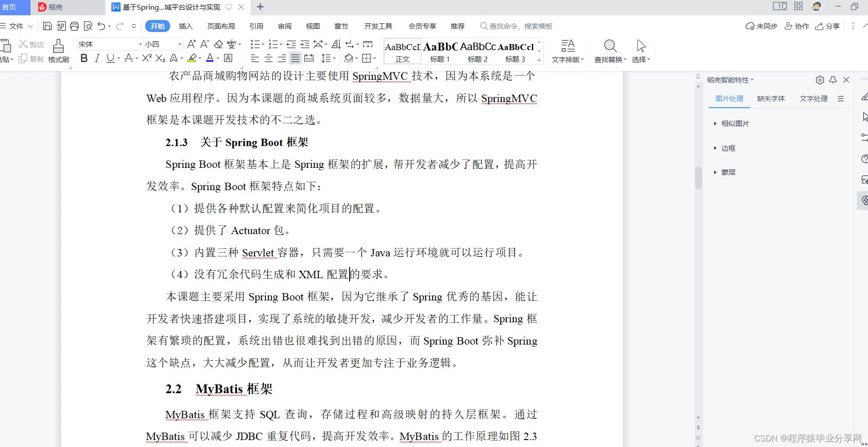Image resolution: width=868 pixels, height=447 pixels.
Task: Click the Format Painter (格式刷) button
Action: (x=58, y=51)
